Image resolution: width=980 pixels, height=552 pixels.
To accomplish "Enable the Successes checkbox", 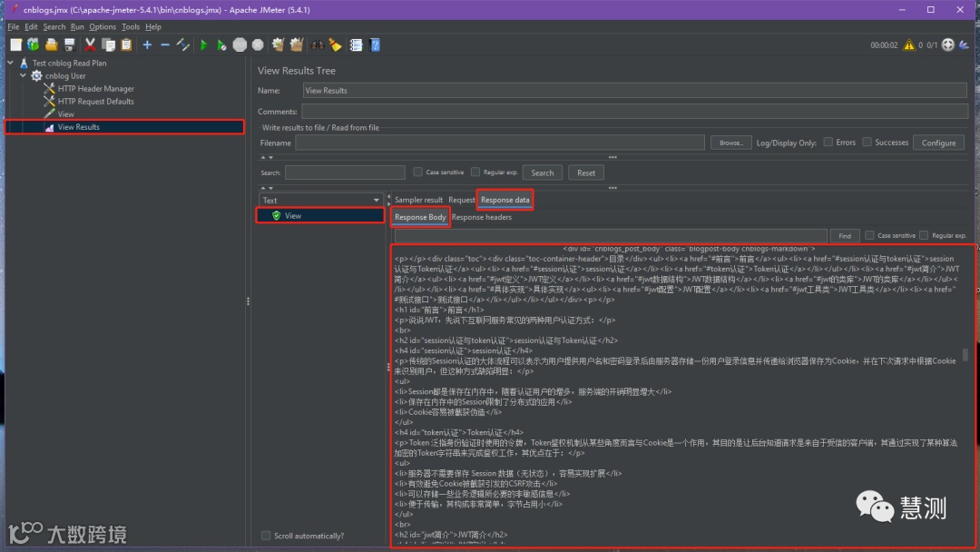I will tap(867, 142).
